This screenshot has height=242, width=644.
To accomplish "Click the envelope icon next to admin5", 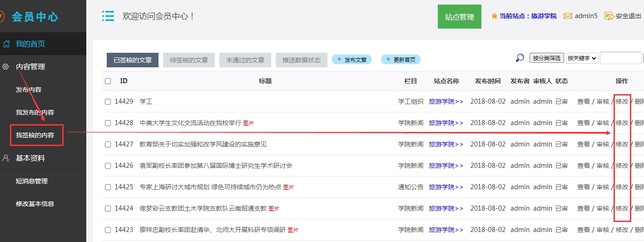I will [568, 16].
